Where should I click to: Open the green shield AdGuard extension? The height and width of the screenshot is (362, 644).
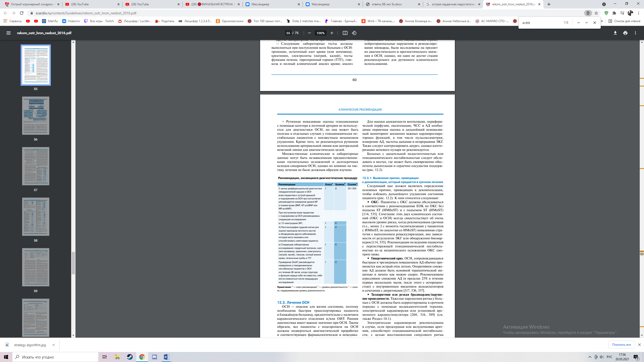pyautogui.click(x=606, y=13)
